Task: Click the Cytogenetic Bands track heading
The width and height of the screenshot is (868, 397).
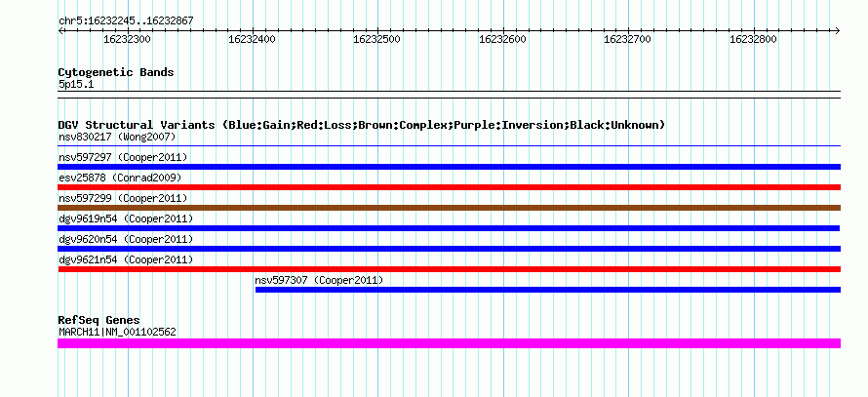Action: 116,72
